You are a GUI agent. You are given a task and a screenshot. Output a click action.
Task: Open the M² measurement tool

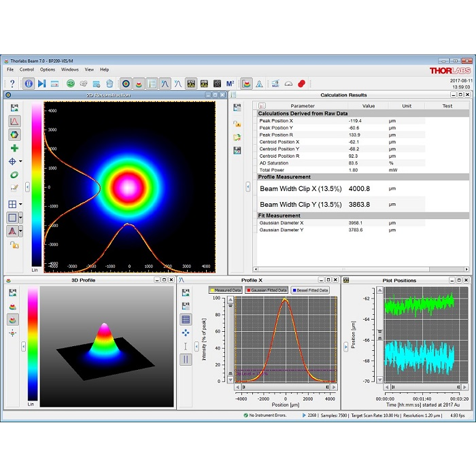point(231,84)
